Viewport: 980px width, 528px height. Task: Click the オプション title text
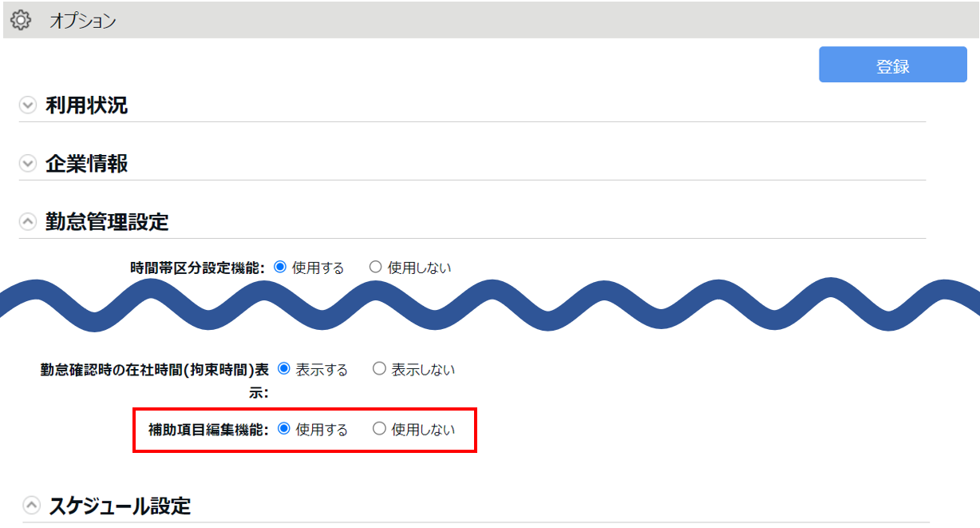click(x=83, y=21)
